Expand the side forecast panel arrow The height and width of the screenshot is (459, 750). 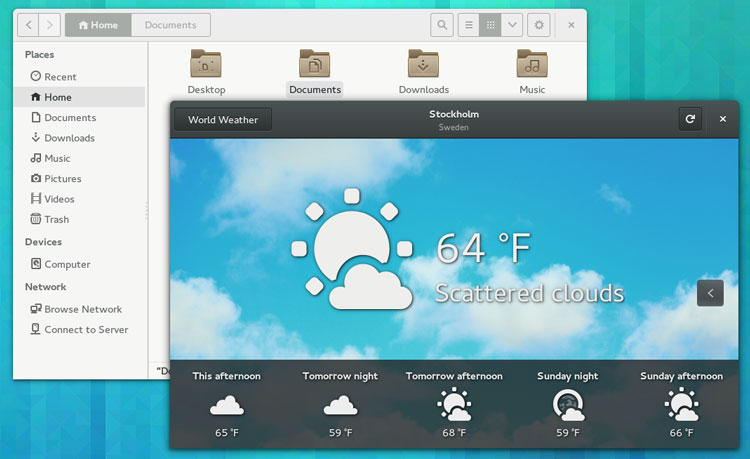710,293
